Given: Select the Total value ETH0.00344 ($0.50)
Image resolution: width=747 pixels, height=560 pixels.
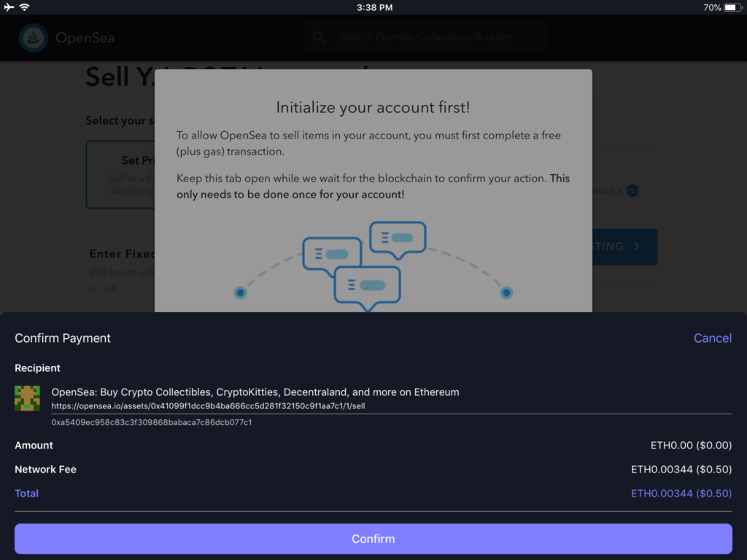Looking at the screenshot, I should (681, 494).
